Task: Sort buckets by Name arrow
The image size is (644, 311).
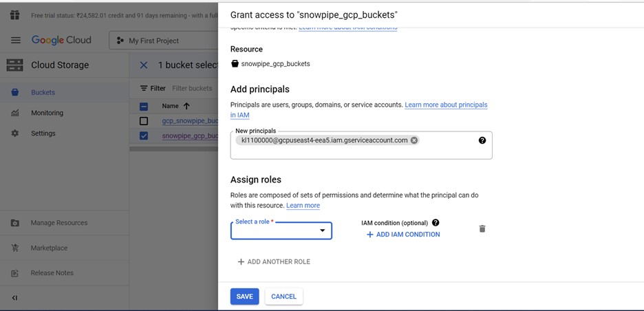Action: (x=186, y=106)
